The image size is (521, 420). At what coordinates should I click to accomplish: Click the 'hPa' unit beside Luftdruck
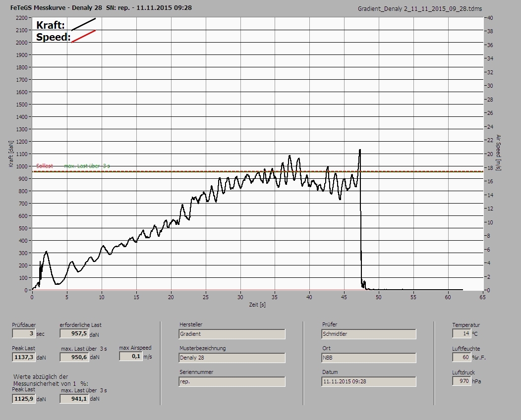476,381
